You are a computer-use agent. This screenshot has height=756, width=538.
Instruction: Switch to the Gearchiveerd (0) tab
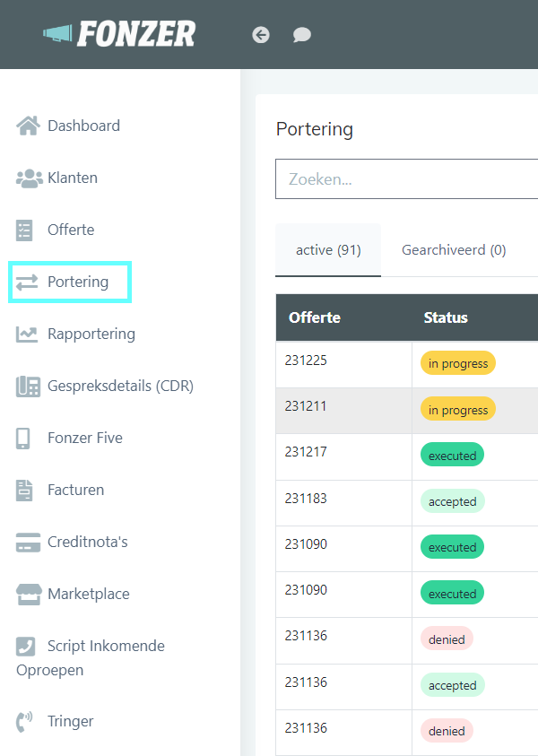(x=454, y=250)
